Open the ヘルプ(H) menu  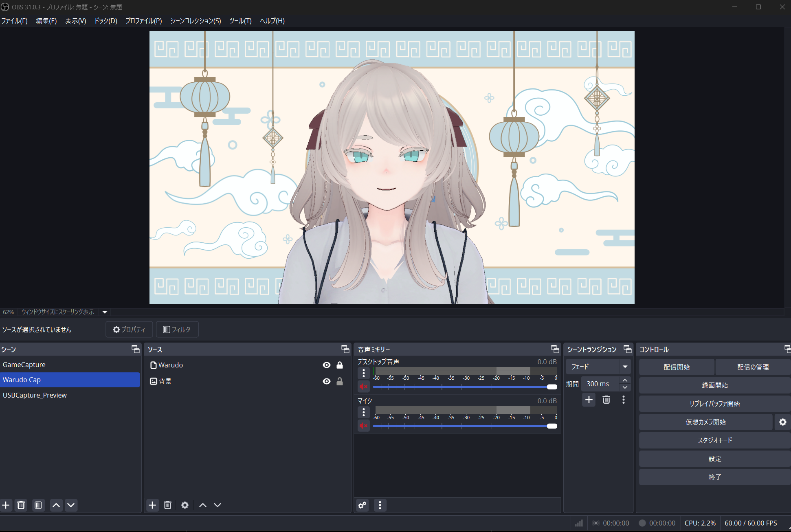272,21
